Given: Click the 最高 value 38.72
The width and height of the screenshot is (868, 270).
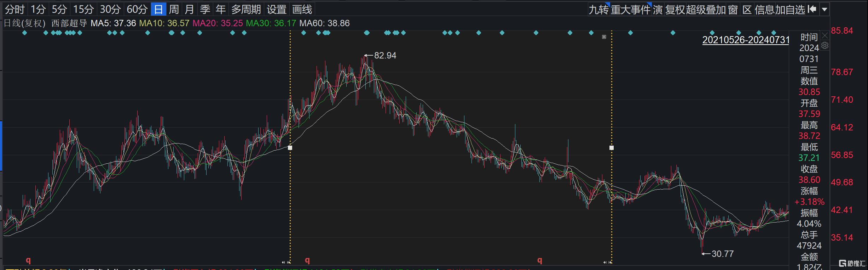Looking at the screenshot, I should 809,136.
